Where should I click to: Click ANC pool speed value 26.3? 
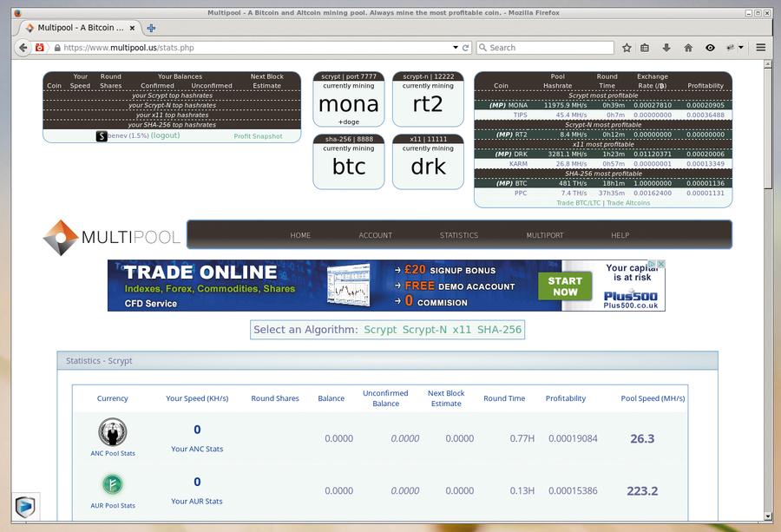pos(642,438)
